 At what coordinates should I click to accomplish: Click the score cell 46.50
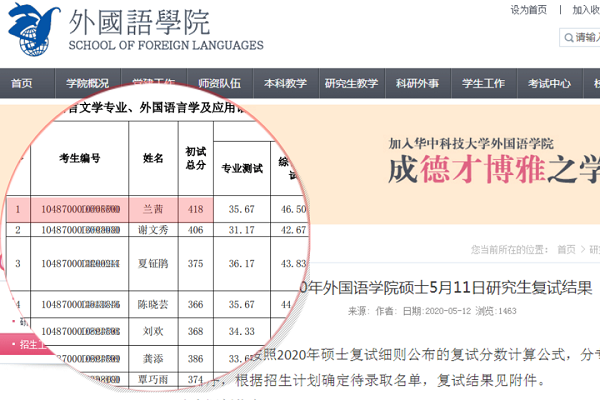tap(291, 209)
